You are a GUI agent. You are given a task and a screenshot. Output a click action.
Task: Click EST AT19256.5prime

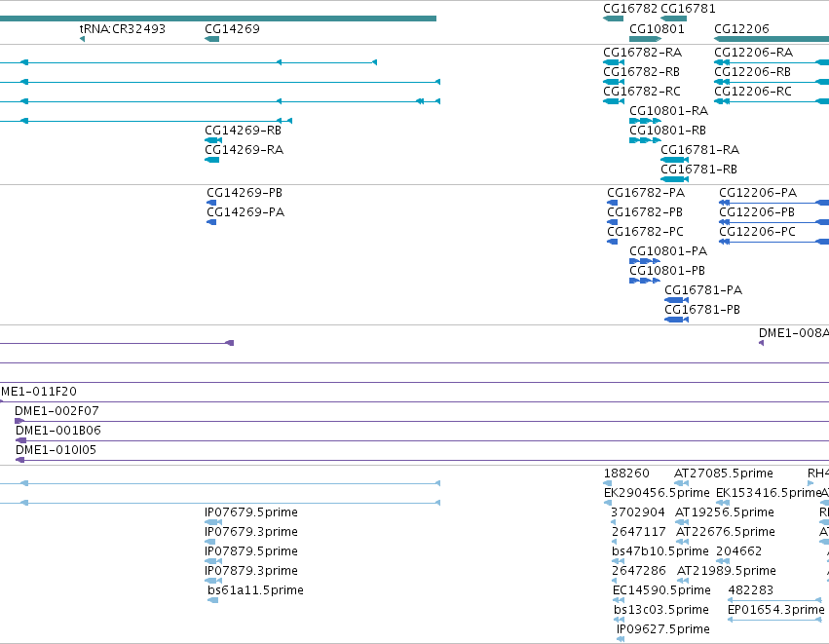[x=725, y=512]
